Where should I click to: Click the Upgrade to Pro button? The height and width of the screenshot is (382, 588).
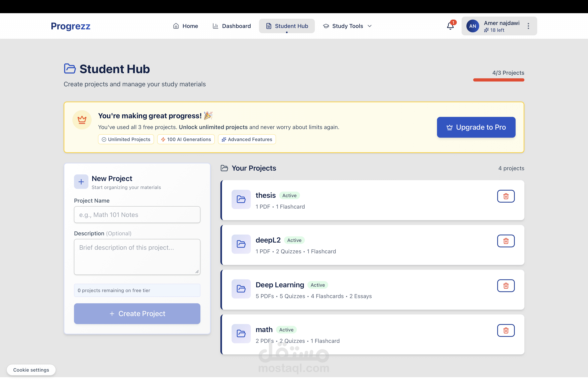(x=476, y=127)
